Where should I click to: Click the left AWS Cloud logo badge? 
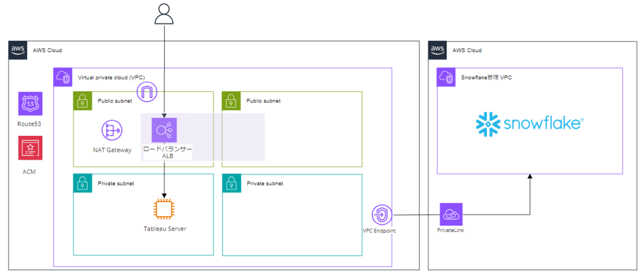pyautogui.click(x=18, y=50)
